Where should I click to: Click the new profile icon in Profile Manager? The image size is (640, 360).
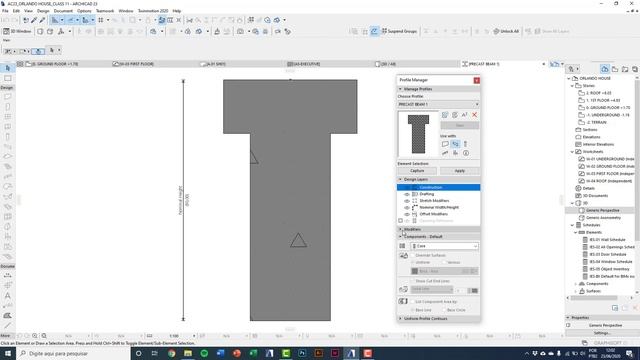445,115
